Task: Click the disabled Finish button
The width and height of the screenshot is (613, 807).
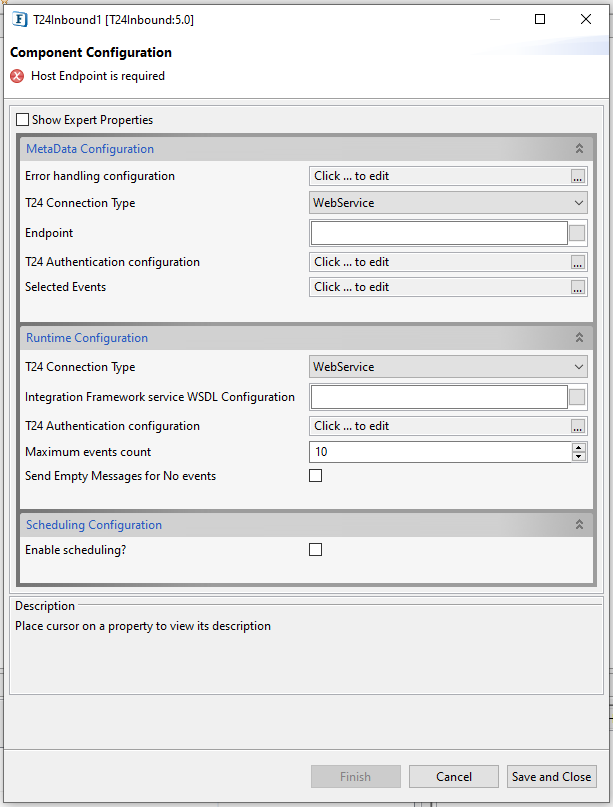Action: coord(356,777)
